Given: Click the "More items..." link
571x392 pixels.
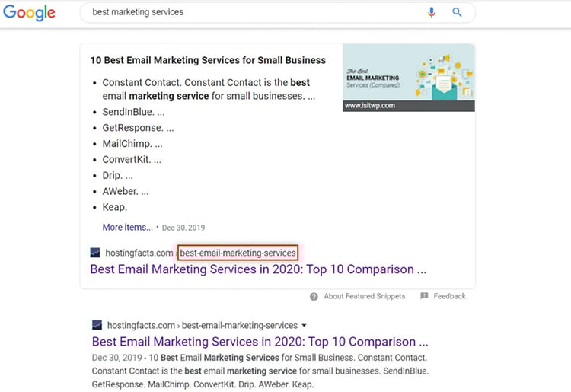Looking at the screenshot, I should pos(127,227).
